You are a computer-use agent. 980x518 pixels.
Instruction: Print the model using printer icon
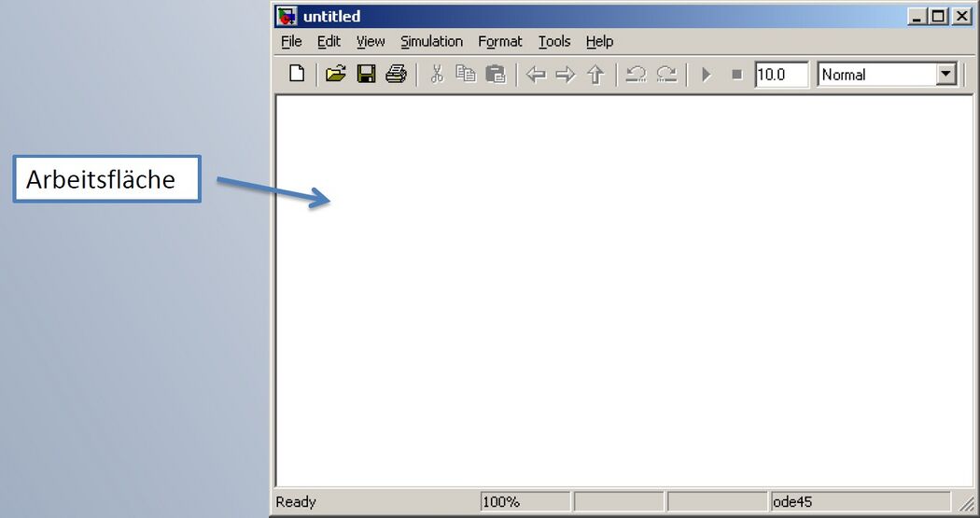tap(396, 75)
